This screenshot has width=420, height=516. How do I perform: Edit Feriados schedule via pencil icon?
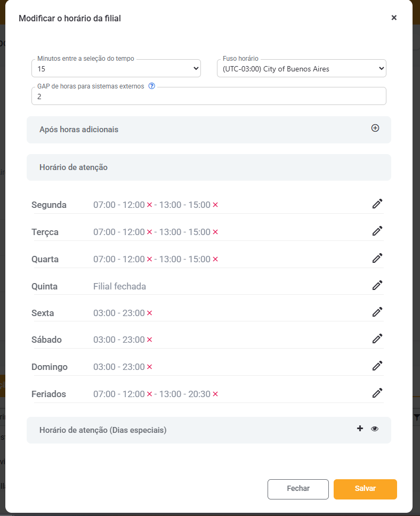pyautogui.click(x=377, y=393)
